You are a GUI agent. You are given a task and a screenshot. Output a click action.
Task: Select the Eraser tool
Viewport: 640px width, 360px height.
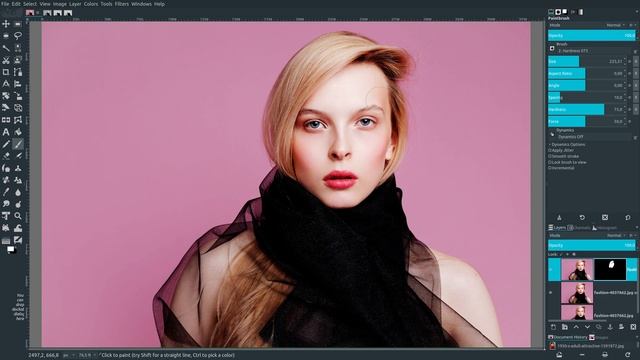point(6,156)
